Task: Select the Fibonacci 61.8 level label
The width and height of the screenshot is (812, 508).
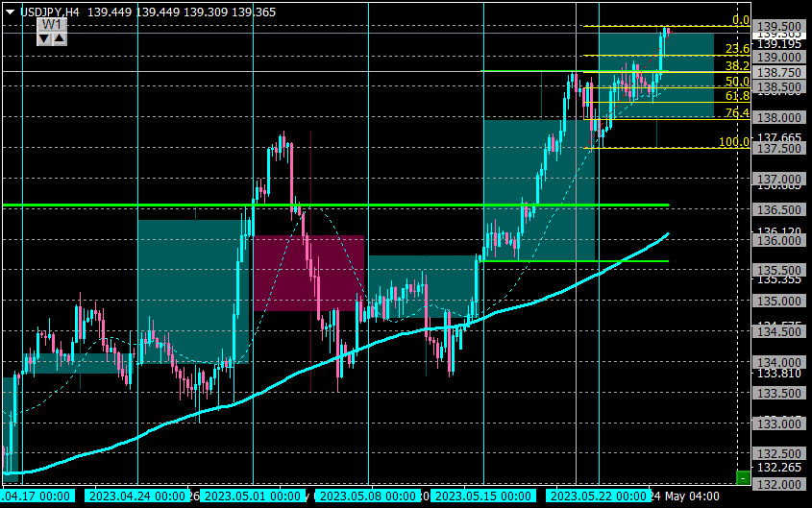Action: point(737,96)
